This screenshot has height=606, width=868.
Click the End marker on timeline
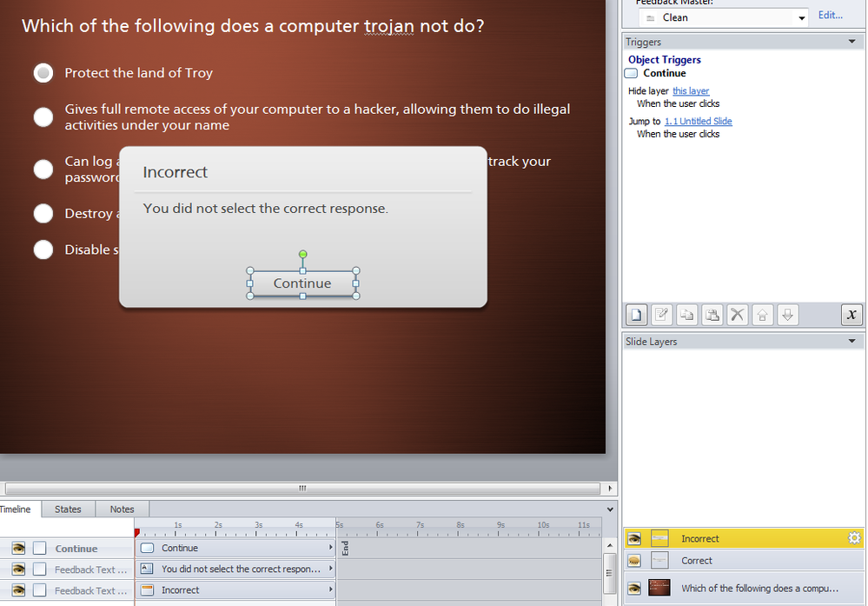point(345,548)
